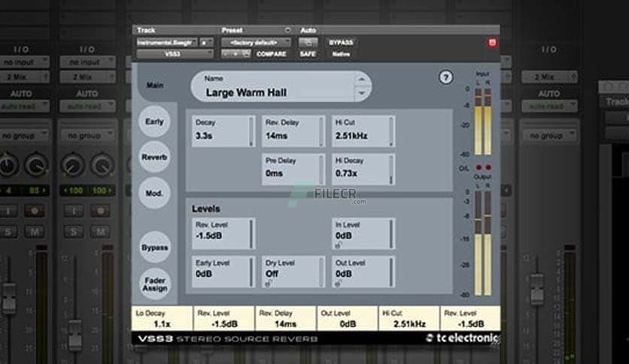Enable input monitoring on the leftmost mixer track
The width and height of the screenshot is (629, 364).
[x=8, y=211]
